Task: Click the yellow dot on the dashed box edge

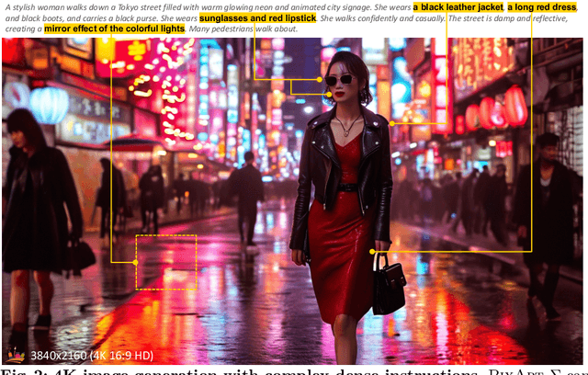Action: click(136, 263)
